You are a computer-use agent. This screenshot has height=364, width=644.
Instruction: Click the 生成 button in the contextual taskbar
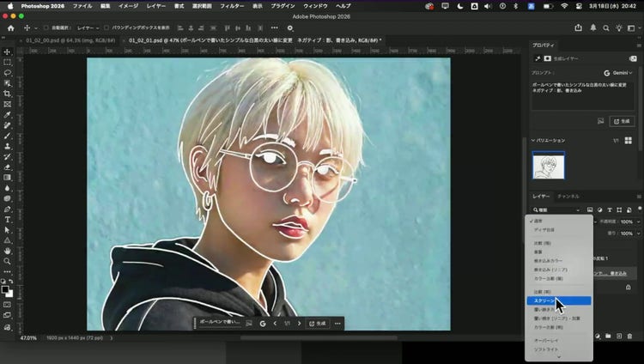click(x=317, y=324)
